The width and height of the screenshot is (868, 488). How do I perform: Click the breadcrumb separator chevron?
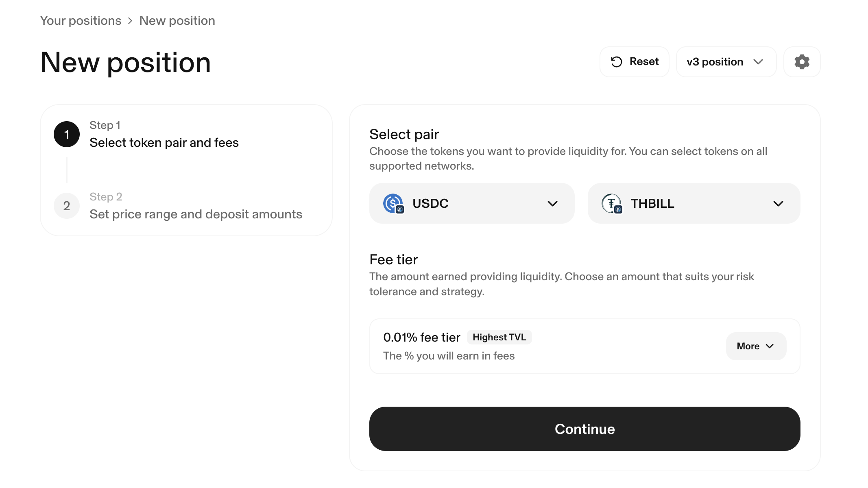(130, 21)
